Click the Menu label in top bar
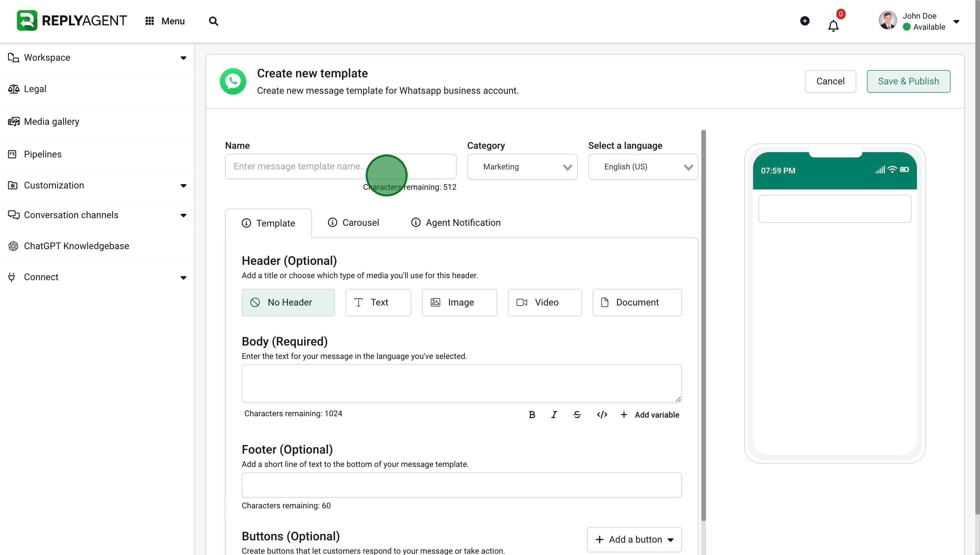Screen dimensions: 980x555 (173, 21)
